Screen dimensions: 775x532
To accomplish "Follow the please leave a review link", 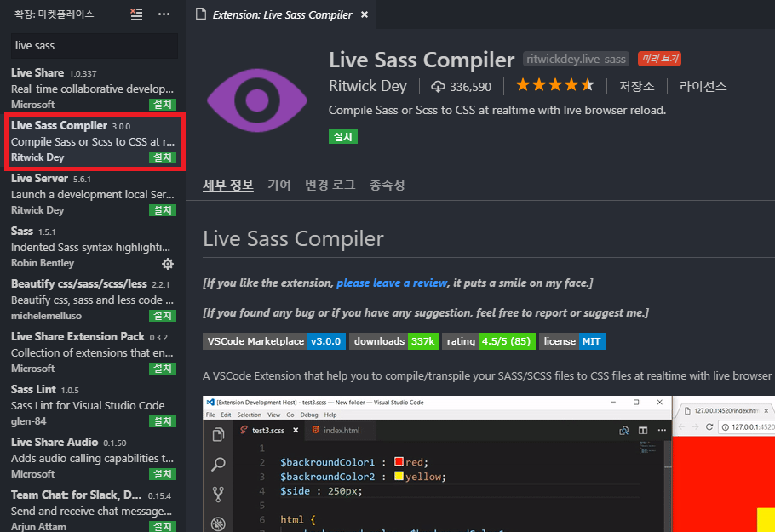I will (x=392, y=283).
